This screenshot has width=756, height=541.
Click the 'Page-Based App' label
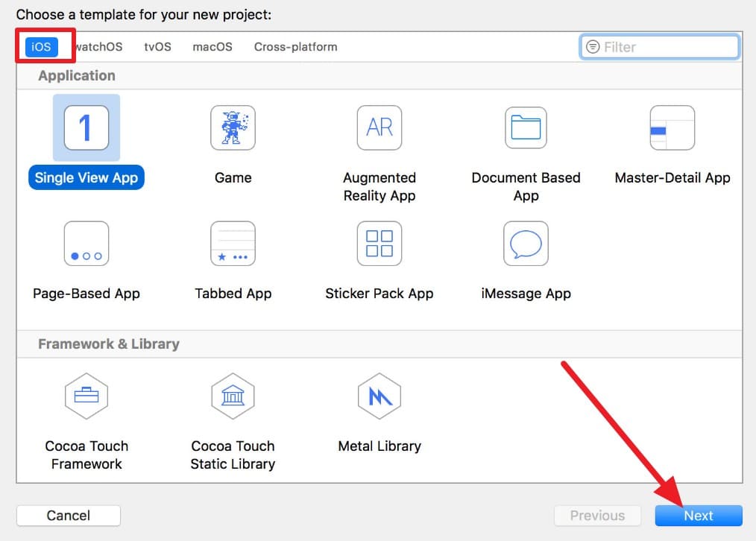click(86, 294)
